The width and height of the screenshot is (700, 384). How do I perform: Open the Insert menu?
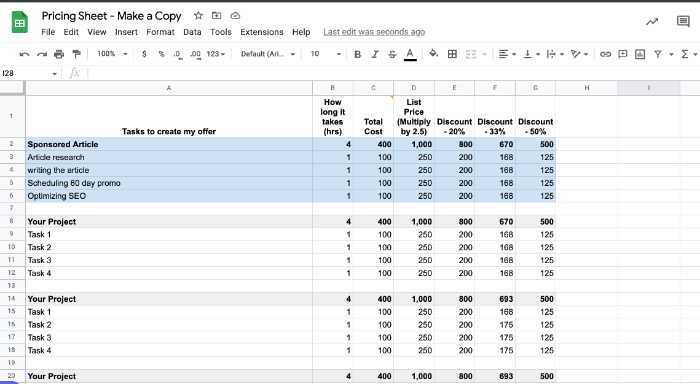click(x=126, y=32)
